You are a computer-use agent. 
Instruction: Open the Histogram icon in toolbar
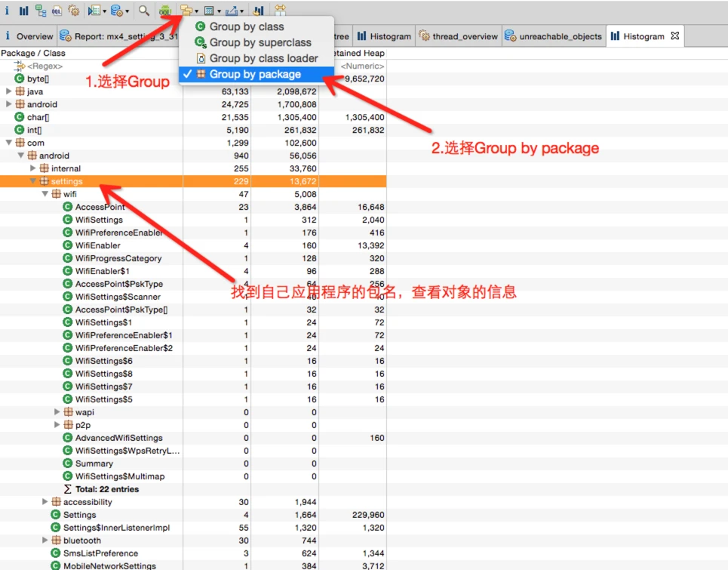(23, 11)
